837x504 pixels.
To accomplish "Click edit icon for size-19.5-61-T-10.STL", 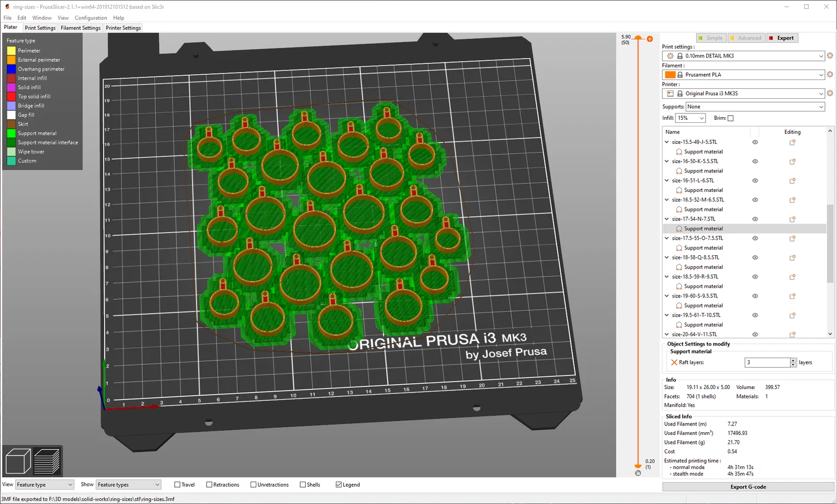I will [793, 315].
